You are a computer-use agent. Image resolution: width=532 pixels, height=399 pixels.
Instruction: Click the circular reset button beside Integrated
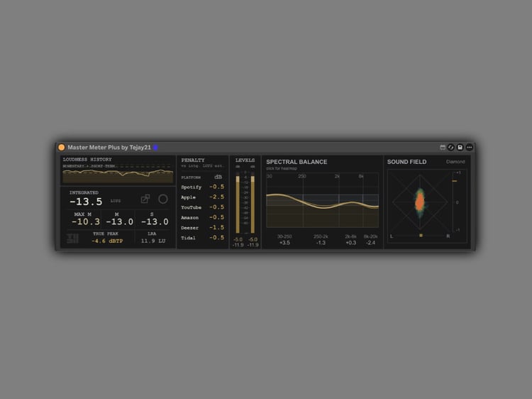tap(163, 199)
